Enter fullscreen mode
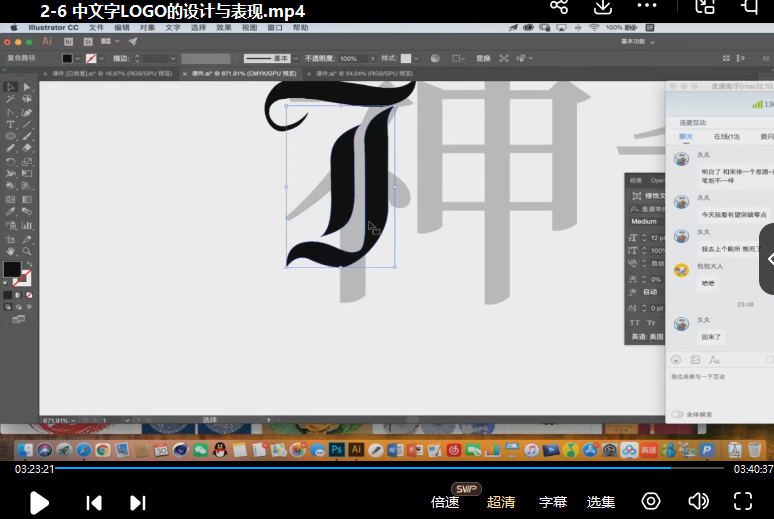Screen dimensions: 774x519 pos(743,501)
